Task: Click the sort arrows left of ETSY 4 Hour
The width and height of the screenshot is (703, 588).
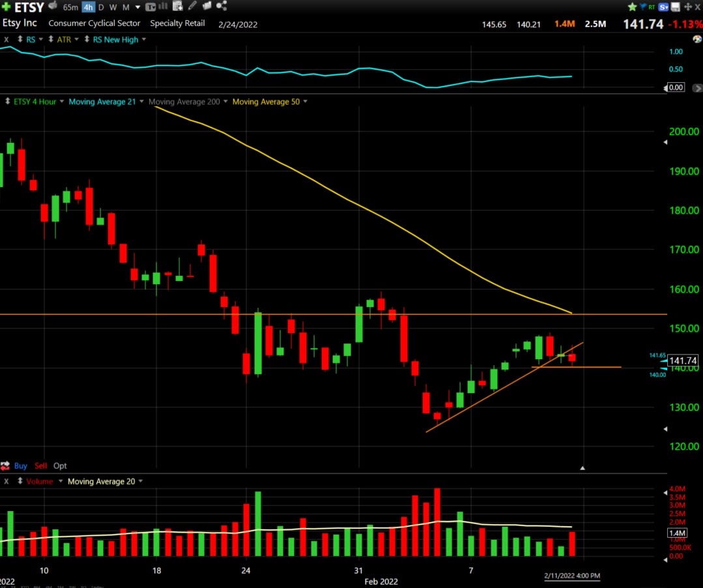Action: [x=7, y=101]
